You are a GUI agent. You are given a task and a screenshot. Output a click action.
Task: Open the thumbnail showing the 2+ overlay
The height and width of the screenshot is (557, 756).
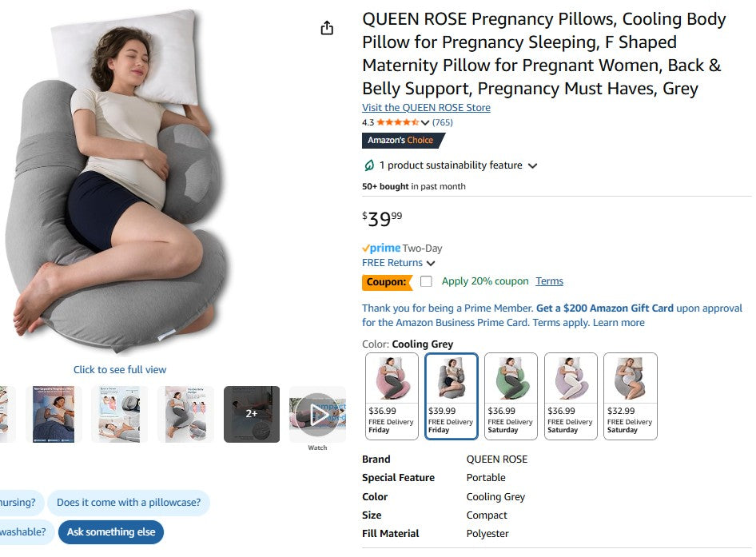tap(251, 414)
